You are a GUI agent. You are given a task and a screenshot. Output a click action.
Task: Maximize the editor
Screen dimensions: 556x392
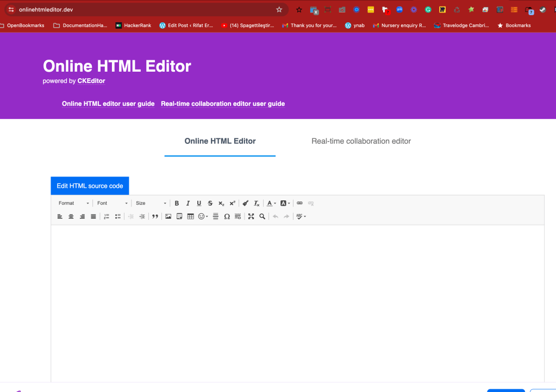251,217
